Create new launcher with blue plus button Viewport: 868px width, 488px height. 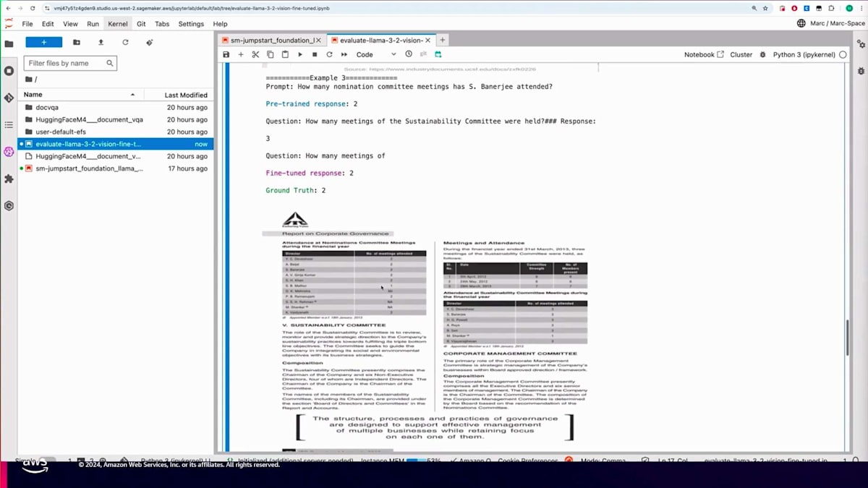(43, 43)
